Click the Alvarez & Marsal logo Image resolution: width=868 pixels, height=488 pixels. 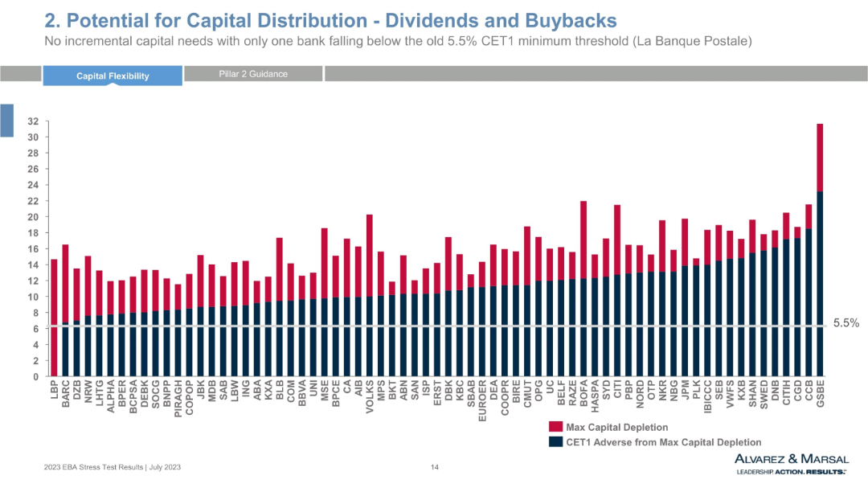point(792,464)
